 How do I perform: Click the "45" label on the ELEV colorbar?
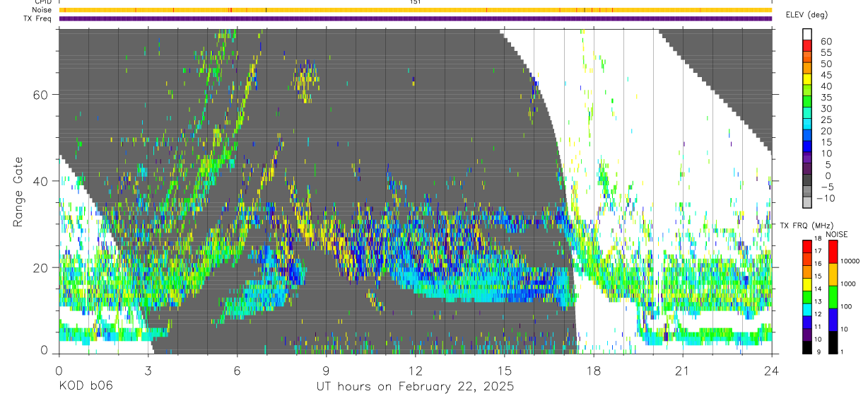(826, 75)
